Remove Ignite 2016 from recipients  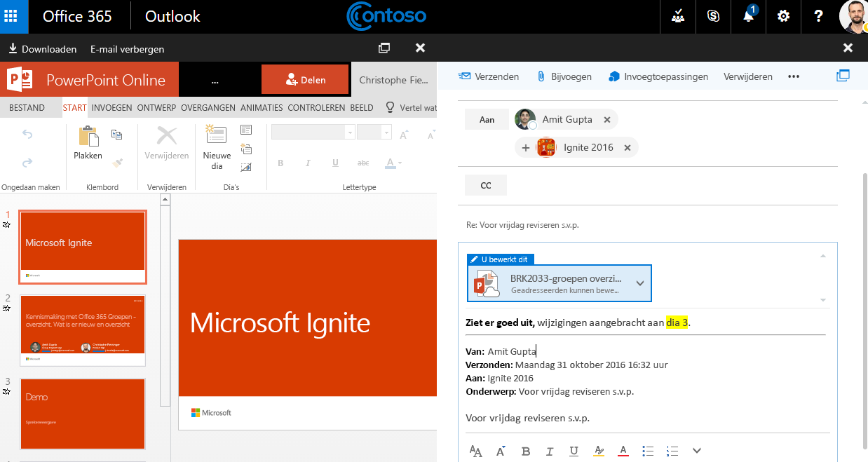(628, 148)
